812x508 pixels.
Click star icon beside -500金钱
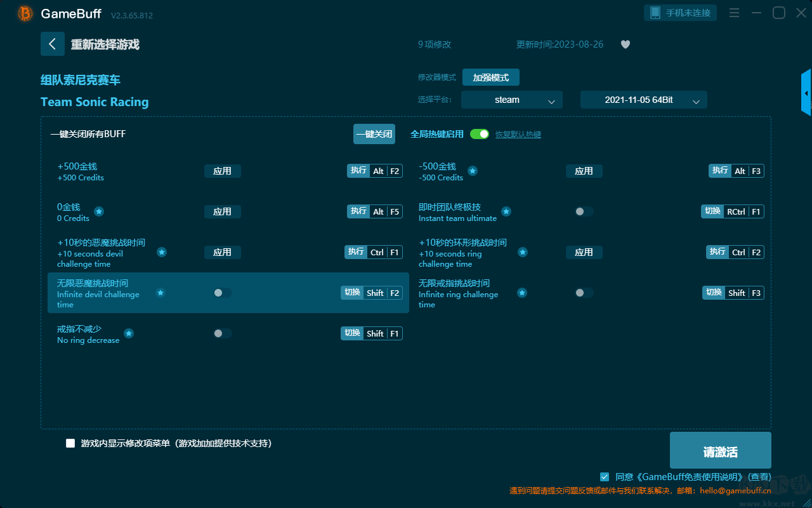(x=473, y=171)
